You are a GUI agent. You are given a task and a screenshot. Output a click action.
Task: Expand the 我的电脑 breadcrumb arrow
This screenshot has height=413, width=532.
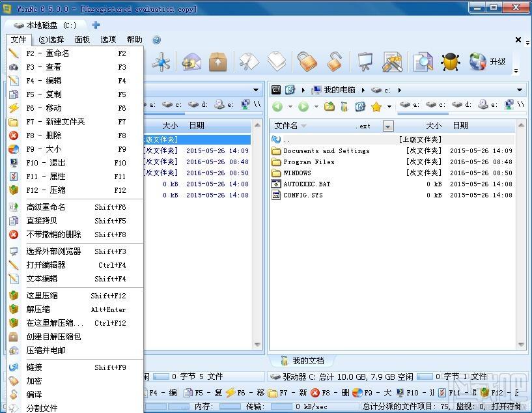(x=363, y=91)
